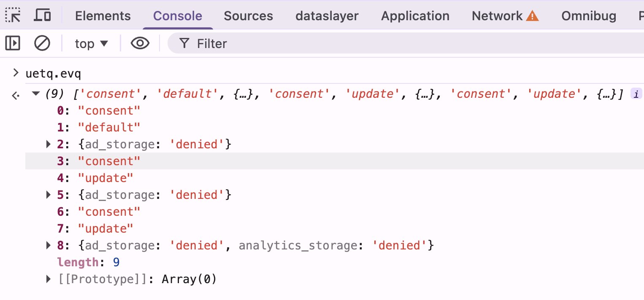Click the Network warning triangle icon
644x300 pixels.
tap(533, 16)
